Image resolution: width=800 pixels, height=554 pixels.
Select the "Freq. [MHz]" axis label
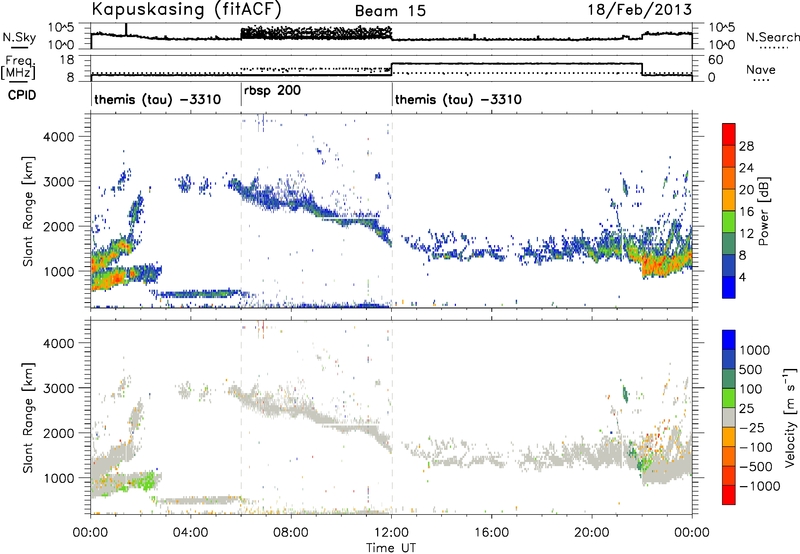pos(18,67)
